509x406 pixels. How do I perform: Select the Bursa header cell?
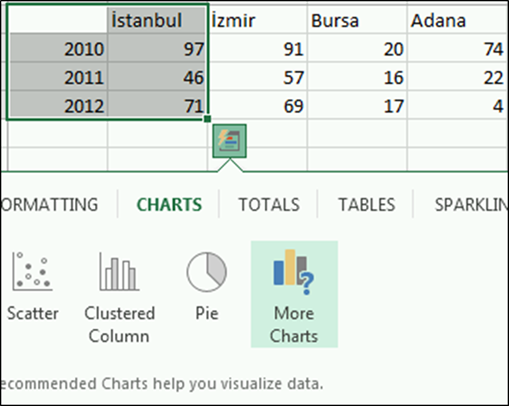pyautogui.click(x=357, y=20)
